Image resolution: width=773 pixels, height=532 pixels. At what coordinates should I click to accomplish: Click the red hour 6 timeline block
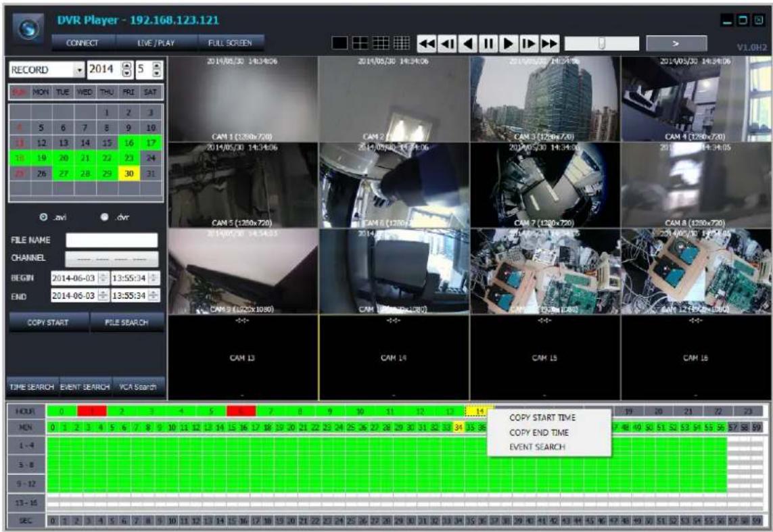241,411
